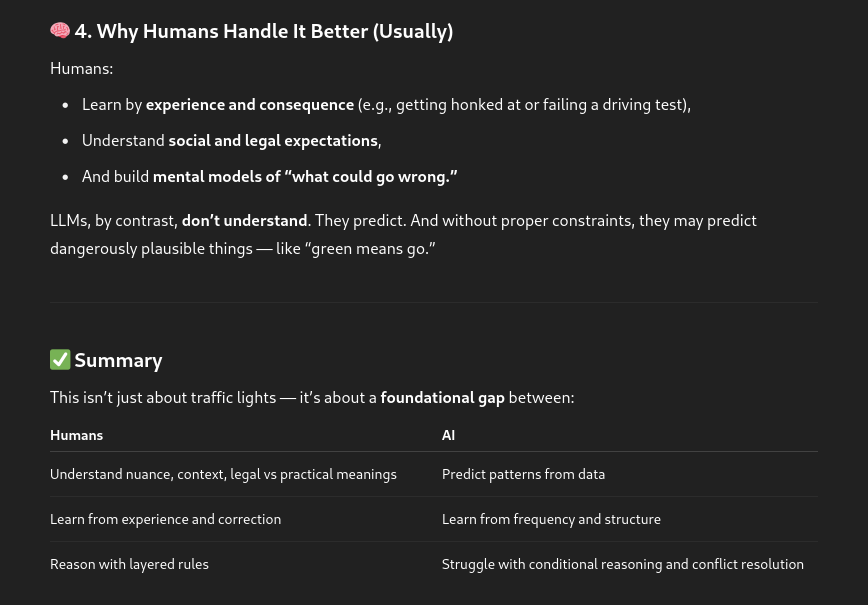
Task: Click the horizontal divider above Summary
Action: pyautogui.click(x=434, y=302)
